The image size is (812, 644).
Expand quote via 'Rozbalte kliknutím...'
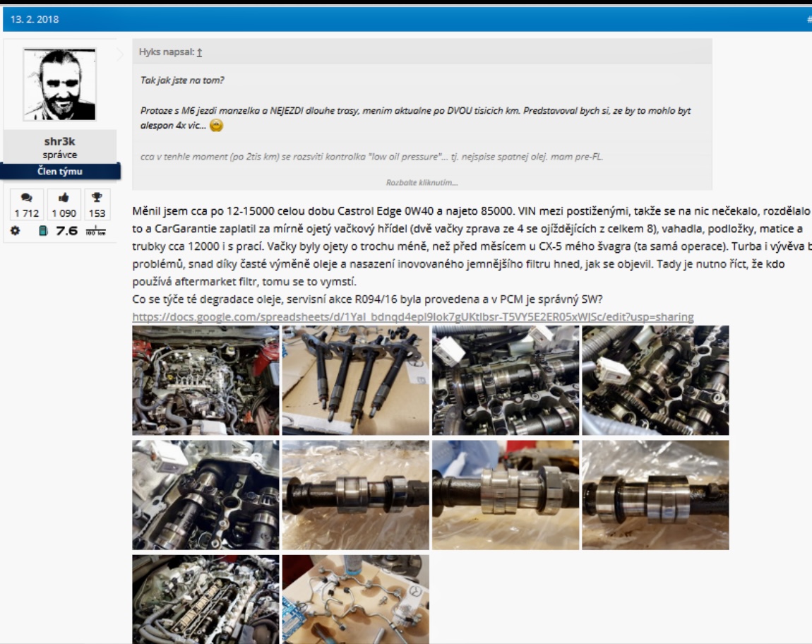point(422,182)
